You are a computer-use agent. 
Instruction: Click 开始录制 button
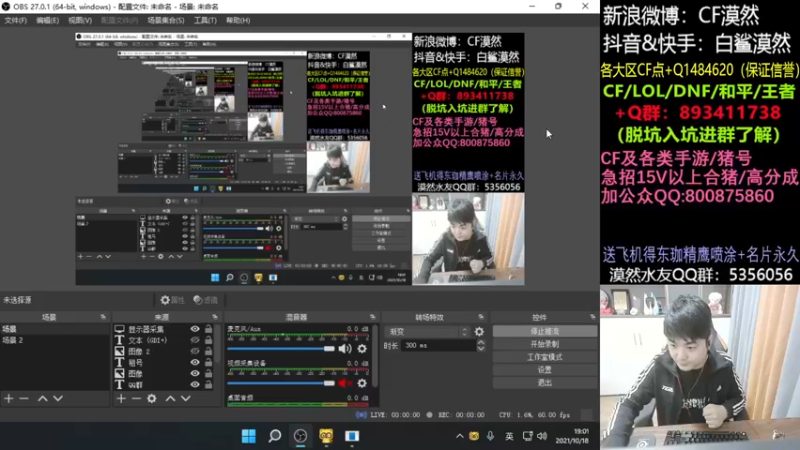(545, 344)
